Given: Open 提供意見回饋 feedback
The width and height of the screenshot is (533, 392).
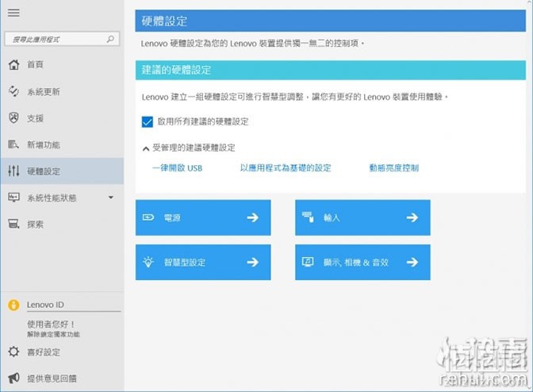Looking at the screenshot, I should pyautogui.click(x=52, y=378).
